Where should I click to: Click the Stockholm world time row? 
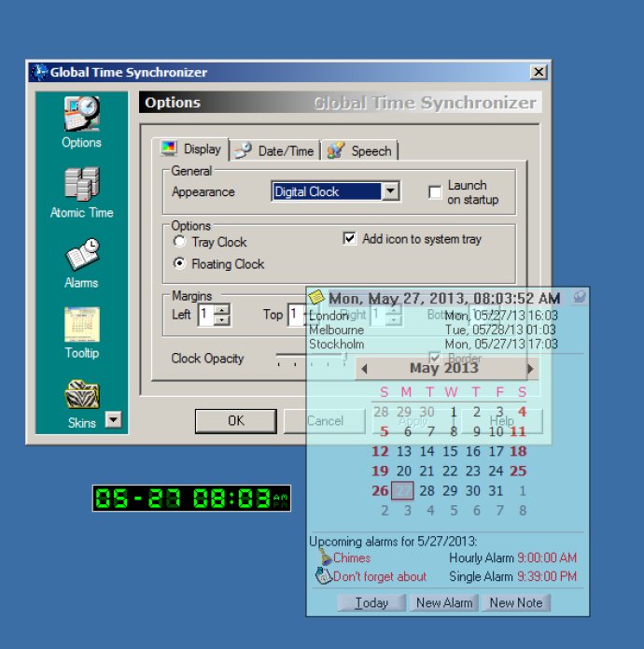433,344
